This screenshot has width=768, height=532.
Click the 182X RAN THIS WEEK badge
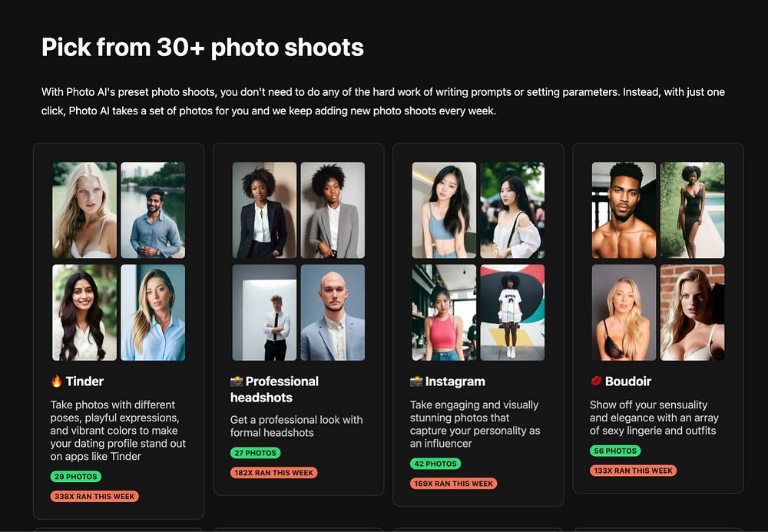point(274,473)
